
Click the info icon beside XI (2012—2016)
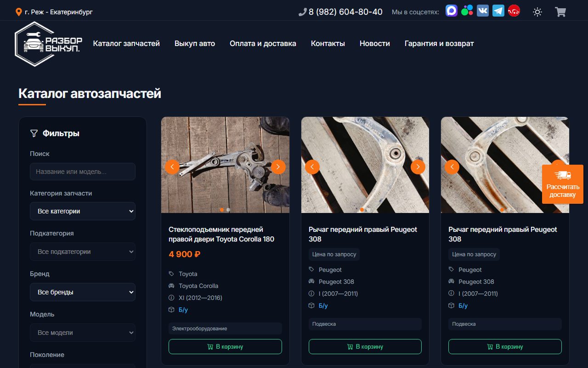tap(171, 298)
